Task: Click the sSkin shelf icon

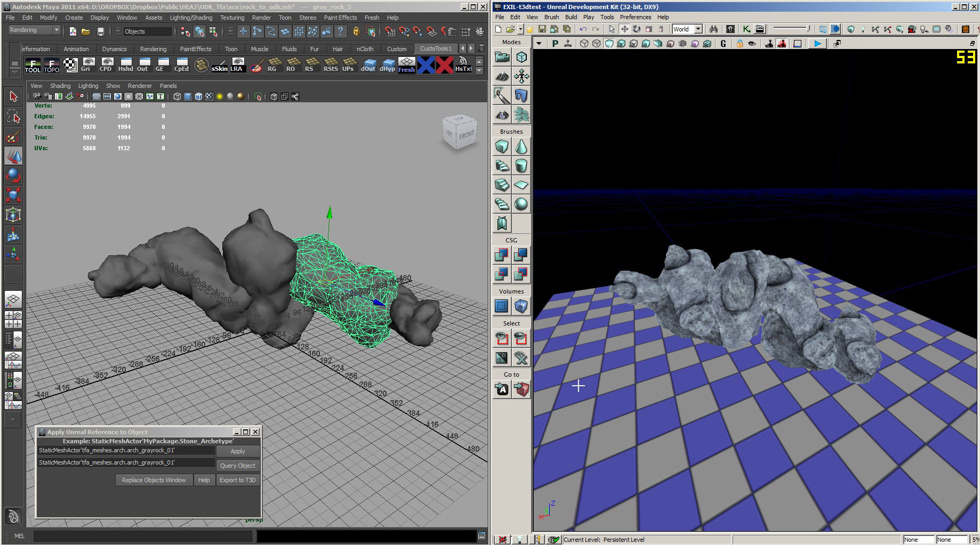Action: 219,65
